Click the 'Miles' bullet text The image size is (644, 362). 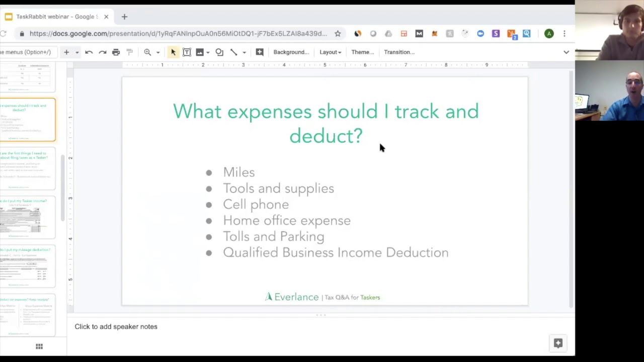tap(239, 172)
